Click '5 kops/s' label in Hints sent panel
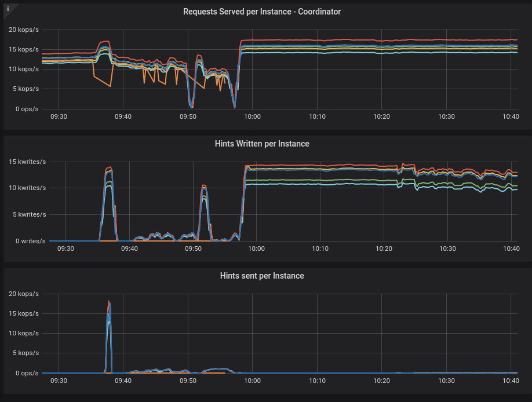Image resolution: width=532 pixels, height=402 pixels. (25, 353)
